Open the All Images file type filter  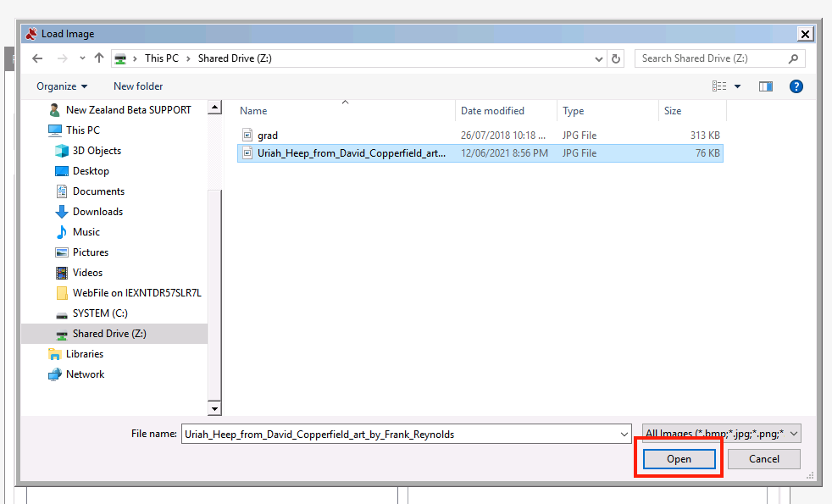click(x=722, y=434)
